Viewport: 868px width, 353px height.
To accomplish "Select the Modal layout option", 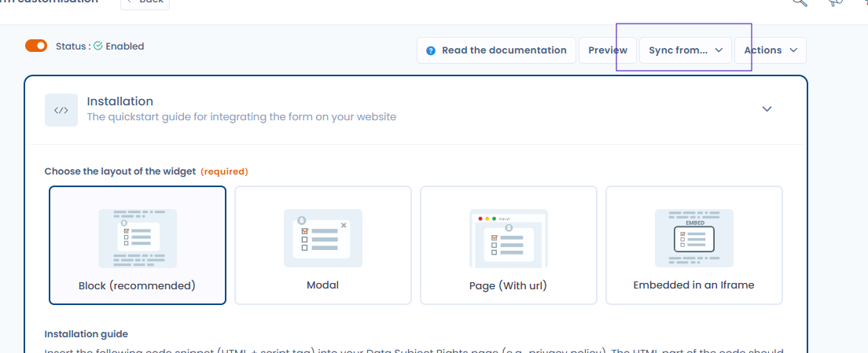I will pos(322,245).
